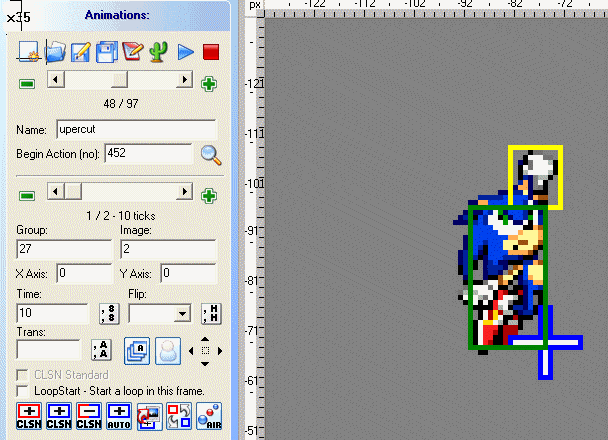Click the Name field containing upercut
This screenshot has width=608, height=440.
coord(136,129)
